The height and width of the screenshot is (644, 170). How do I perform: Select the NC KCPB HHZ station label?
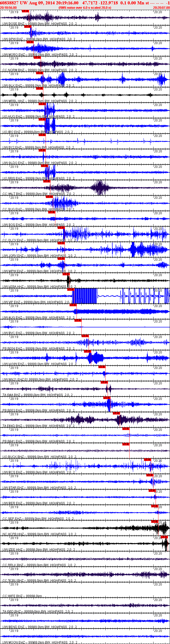[x=13, y=534]
